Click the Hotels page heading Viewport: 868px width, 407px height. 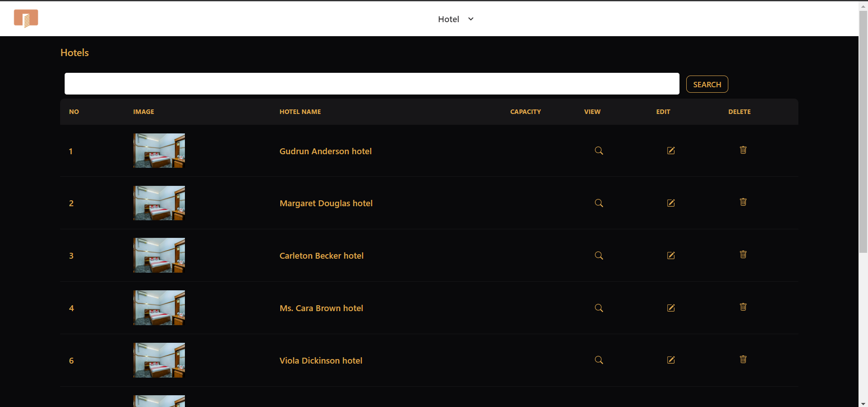pyautogui.click(x=75, y=52)
